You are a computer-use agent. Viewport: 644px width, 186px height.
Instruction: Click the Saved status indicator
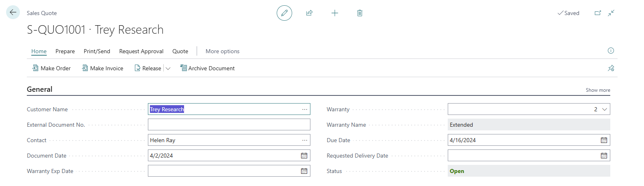[x=568, y=13]
